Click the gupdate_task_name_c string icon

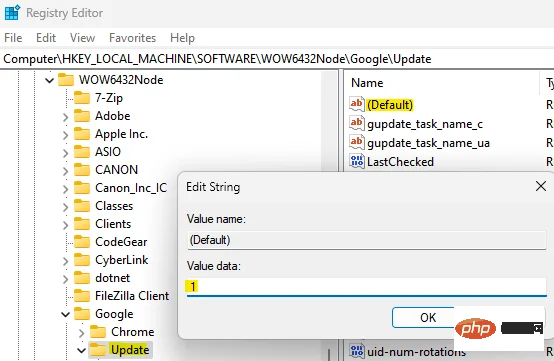[356, 123]
